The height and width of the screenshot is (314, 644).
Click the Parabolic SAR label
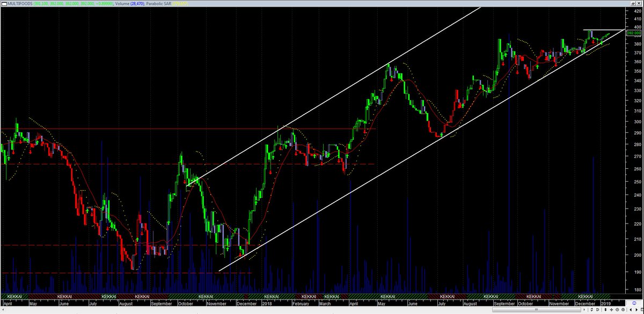tap(158, 4)
